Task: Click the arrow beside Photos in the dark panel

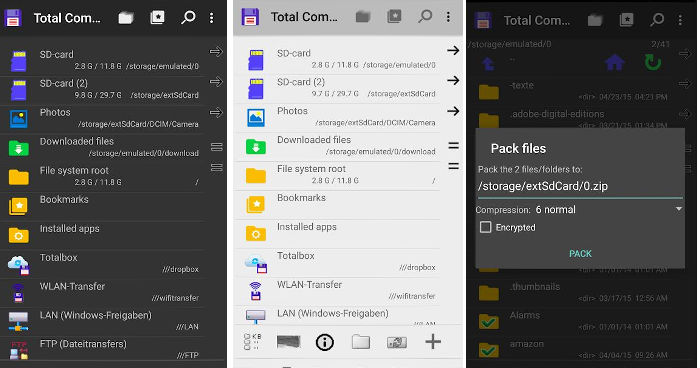Action: tap(216, 112)
